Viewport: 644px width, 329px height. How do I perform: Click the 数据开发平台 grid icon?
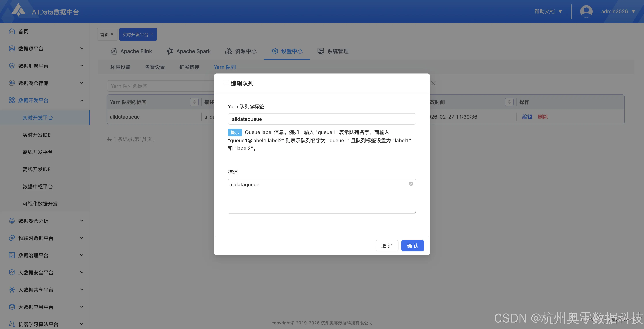pyautogui.click(x=12, y=100)
